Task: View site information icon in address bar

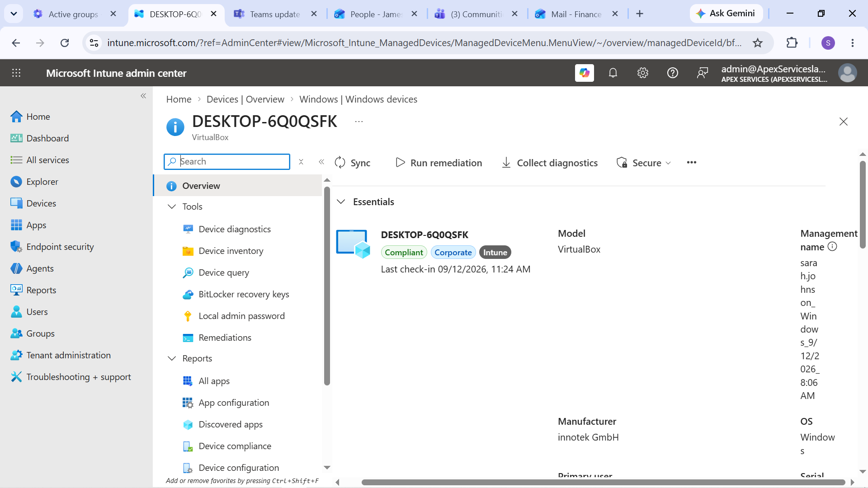Action: [x=94, y=43]
